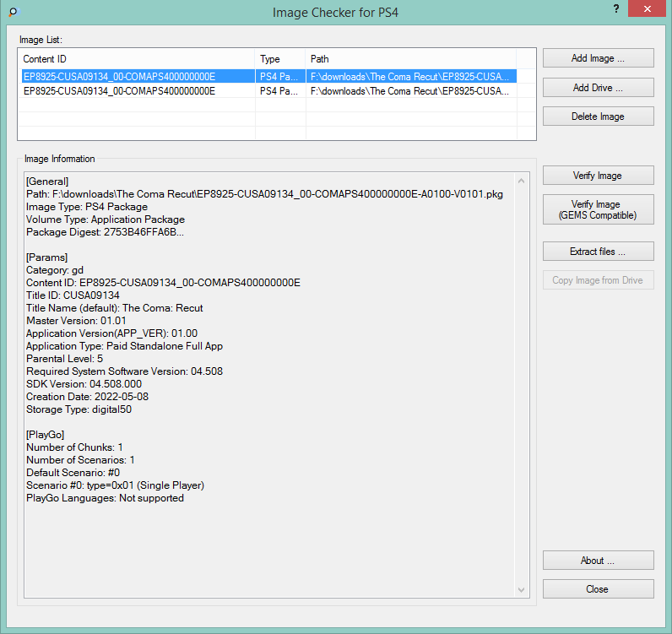Click the 'Image Type: PS4 Package' line
The width and height of the screenshot is (672, 634).
click(87, 207)
